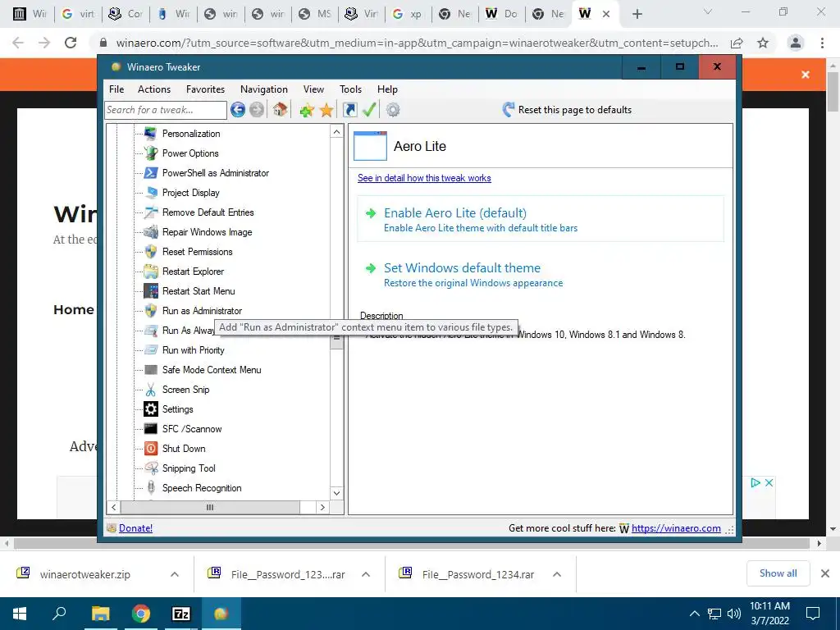The height and width of the screenshot is (630, 840).
Task: Click the Project Display icon
Action: coord(151,192)
